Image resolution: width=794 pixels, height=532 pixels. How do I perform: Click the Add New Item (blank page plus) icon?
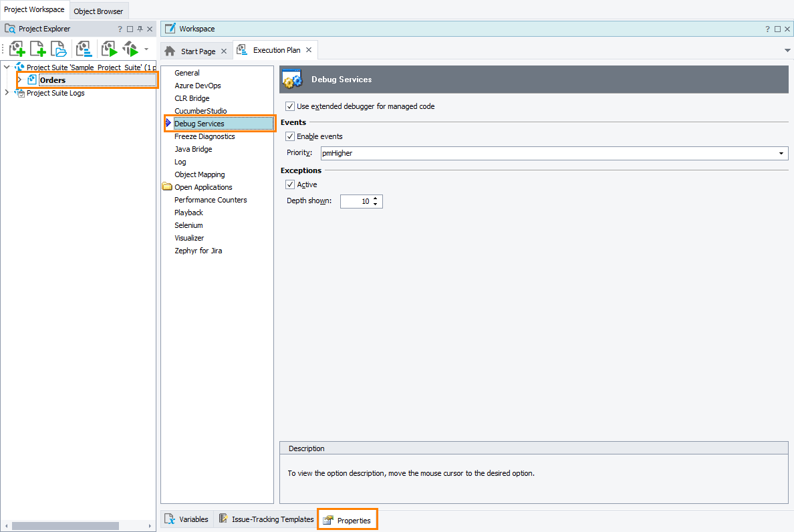(x=38, y=49)
